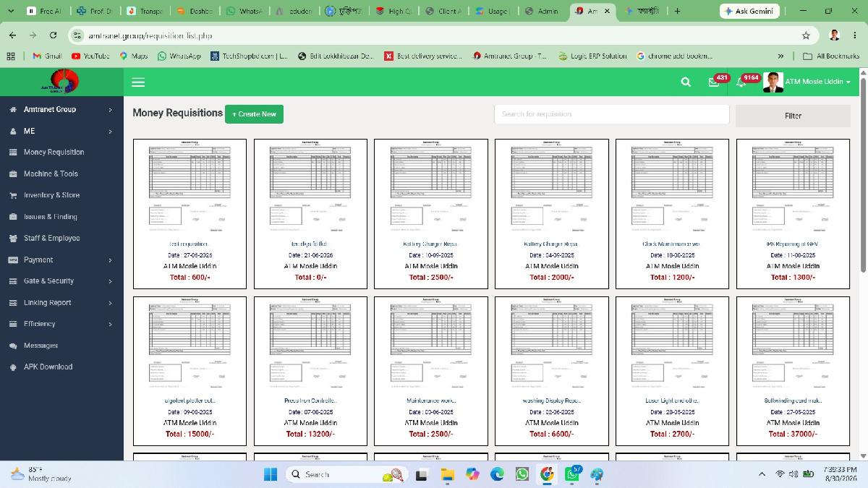
Task: Open messages envelope with 431 badge
Action: (x=714, y=82)
